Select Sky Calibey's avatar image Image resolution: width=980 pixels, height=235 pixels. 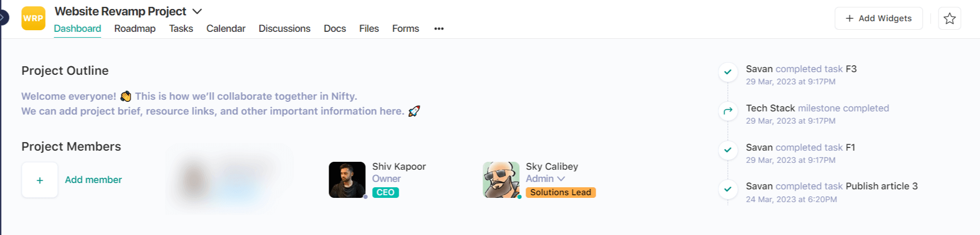click(501, 180)
